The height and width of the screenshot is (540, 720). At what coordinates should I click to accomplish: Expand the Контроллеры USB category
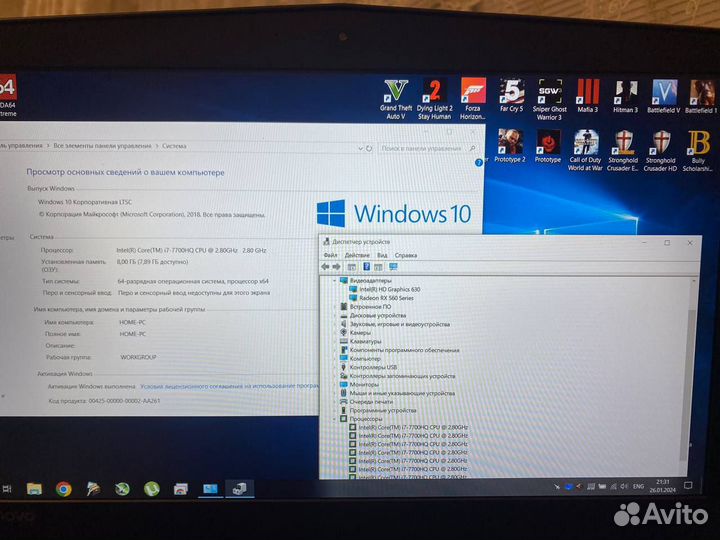(334, 367)
